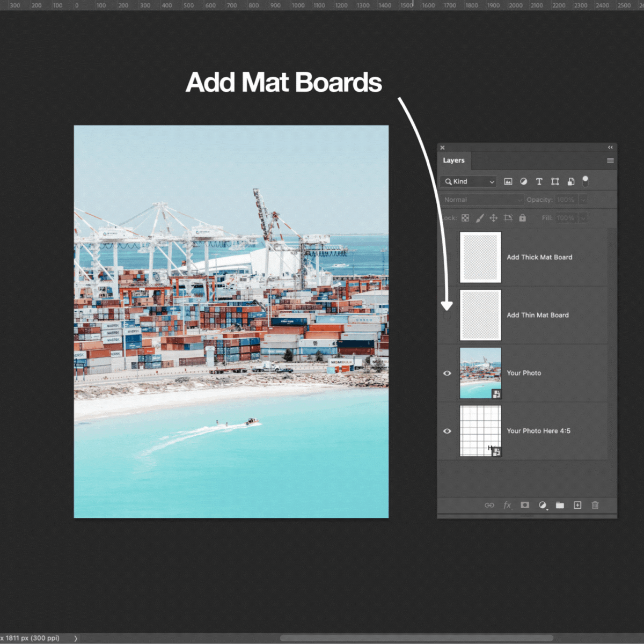The image size is (644, 644).
Task: Hide the Your Photo Here 4:5 layer
Action: tap(447, 431)
